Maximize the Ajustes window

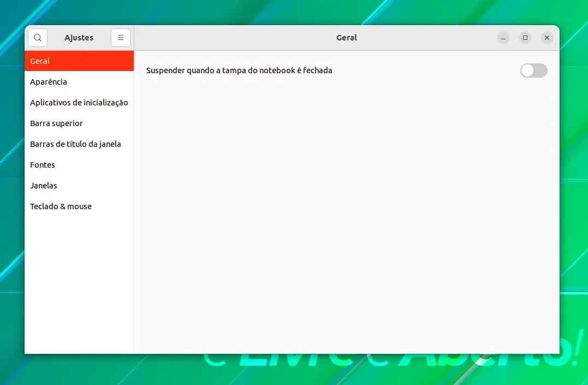pyautogui.click(x=525, y=38)
